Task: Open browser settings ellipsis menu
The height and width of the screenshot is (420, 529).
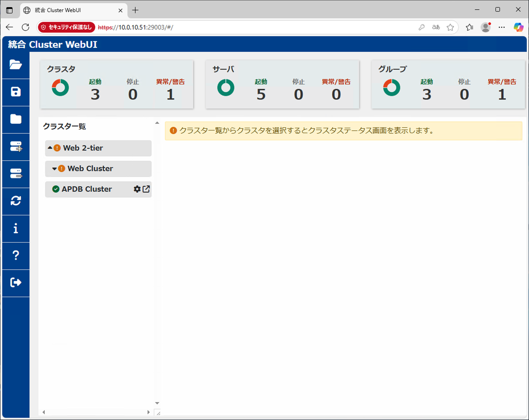Action: click(502, 27)
